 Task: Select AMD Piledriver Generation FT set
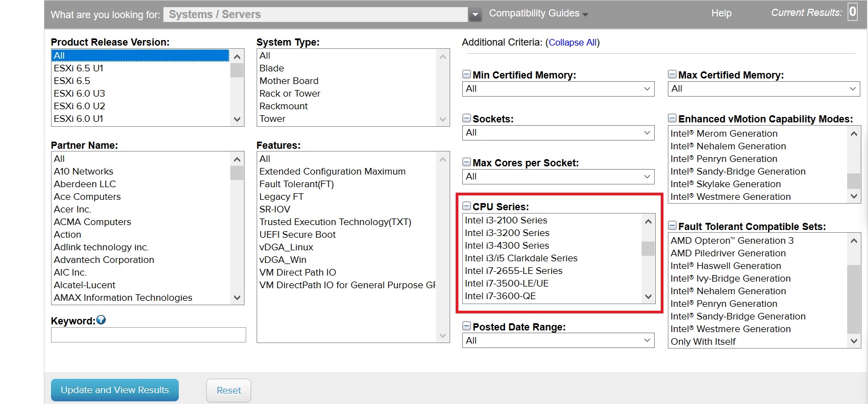click(758, 253)
